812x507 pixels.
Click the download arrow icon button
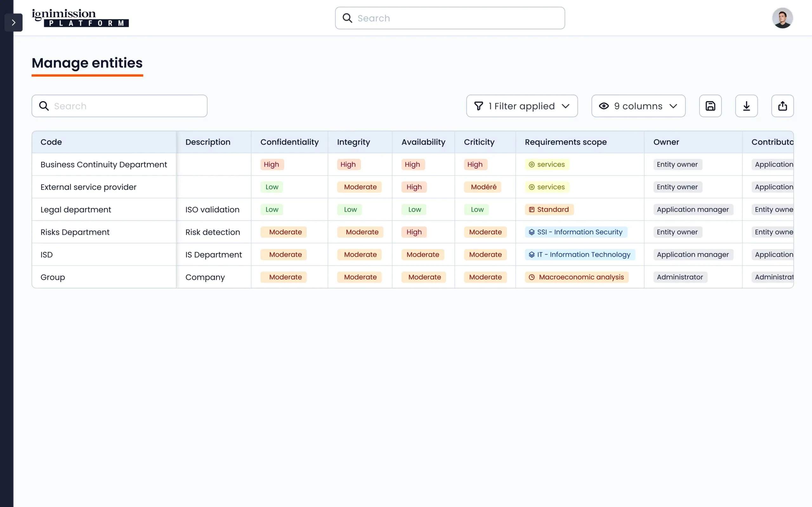(x=746, y=106)
